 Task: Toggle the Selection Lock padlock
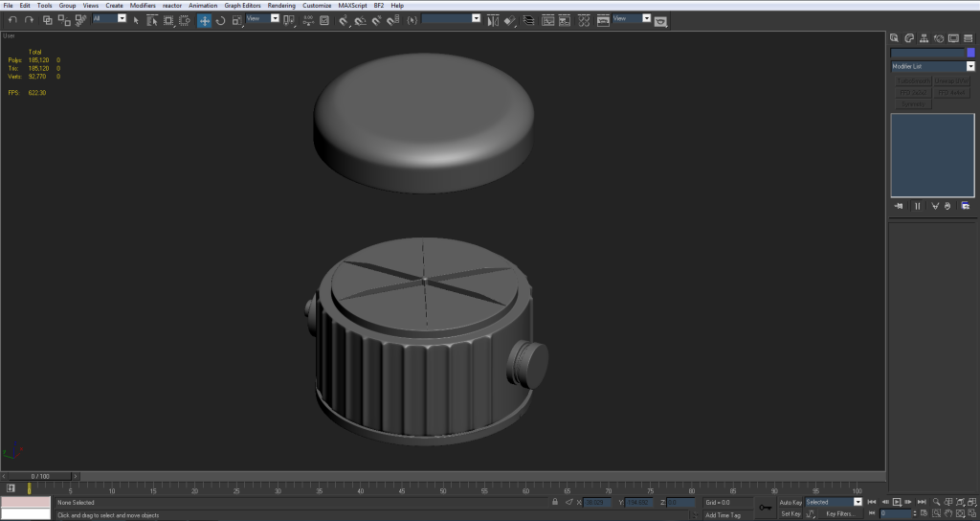(x=555, y=502)
